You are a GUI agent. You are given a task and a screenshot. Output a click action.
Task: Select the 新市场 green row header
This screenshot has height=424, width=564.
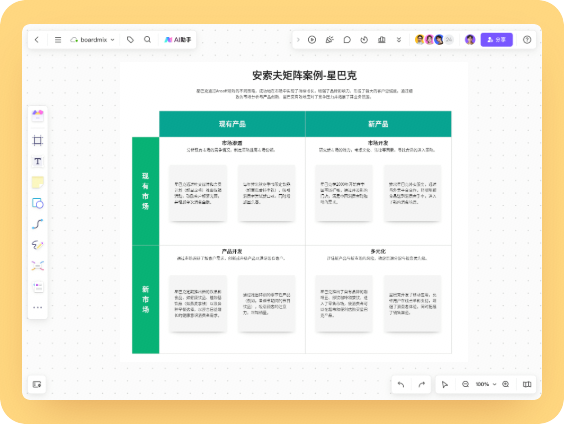(x=145, y=299)
